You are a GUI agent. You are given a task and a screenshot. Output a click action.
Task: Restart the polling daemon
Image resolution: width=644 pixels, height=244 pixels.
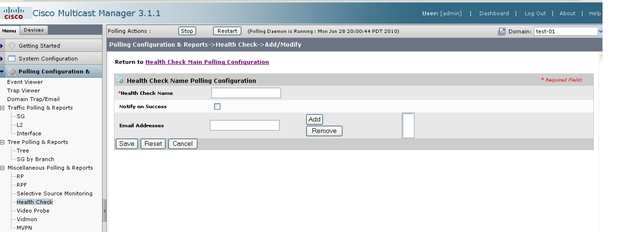coord(227,31)
